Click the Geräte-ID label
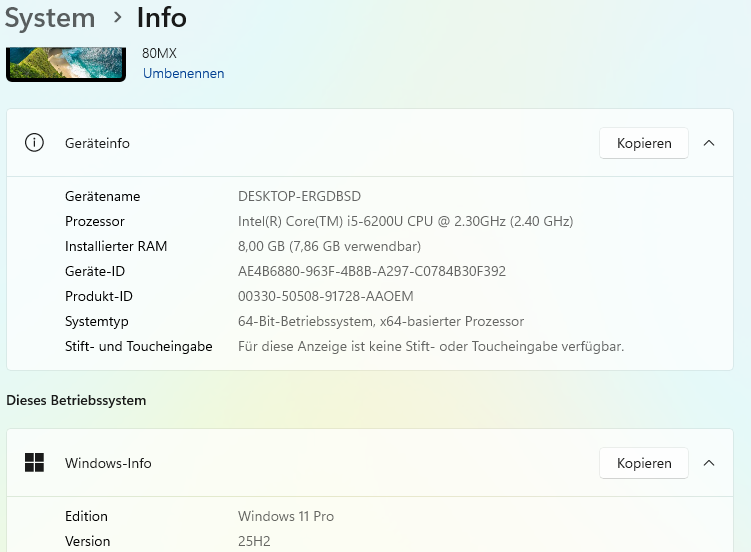The width and height of the screenshot is (751, 552). coord(95,271)
